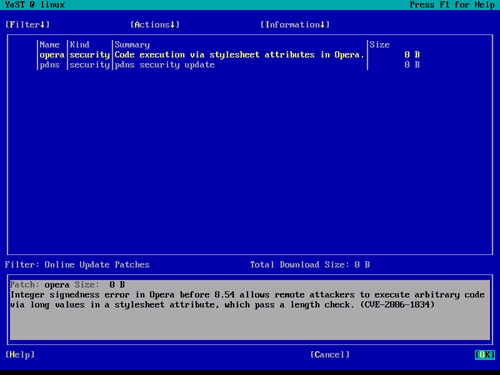This screenshot has height=375, width=500.
Task: Open the Filter dropdown menu
Action: tap(27, 25)
